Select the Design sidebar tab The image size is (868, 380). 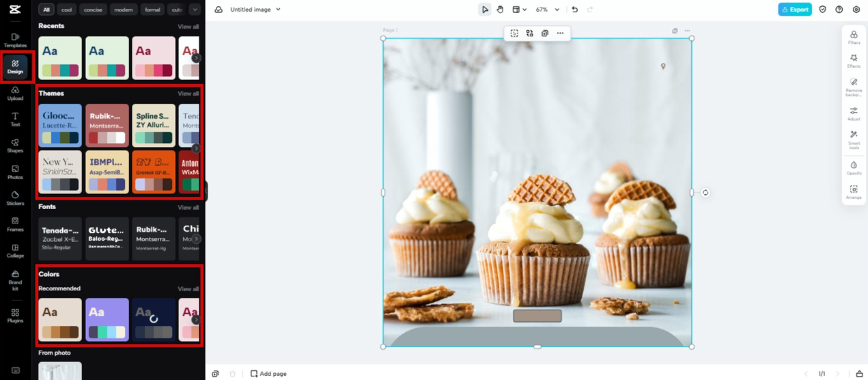pyautogui.click(x=15, y=67)
